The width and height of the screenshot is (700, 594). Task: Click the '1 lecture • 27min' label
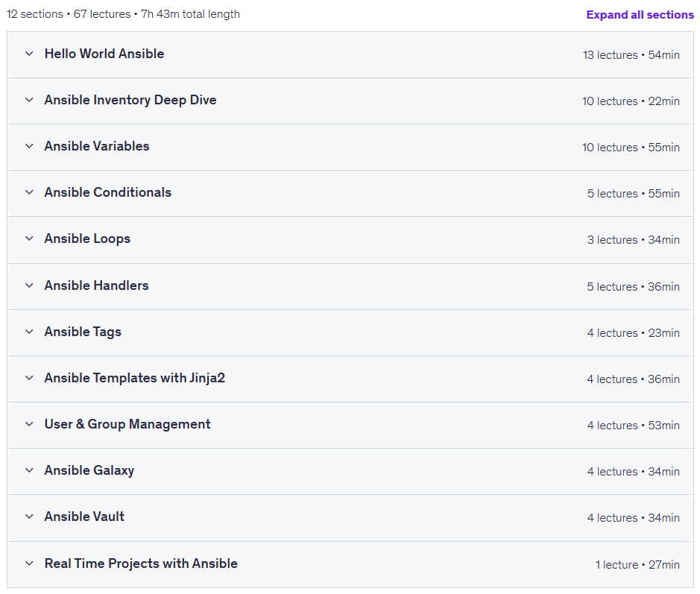tap(637, 564)
